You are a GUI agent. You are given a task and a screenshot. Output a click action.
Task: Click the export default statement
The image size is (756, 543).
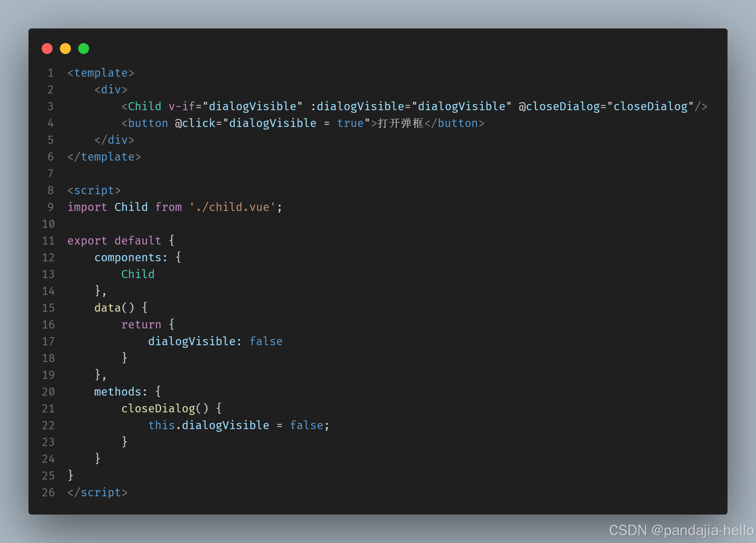[x=114, y=241]
